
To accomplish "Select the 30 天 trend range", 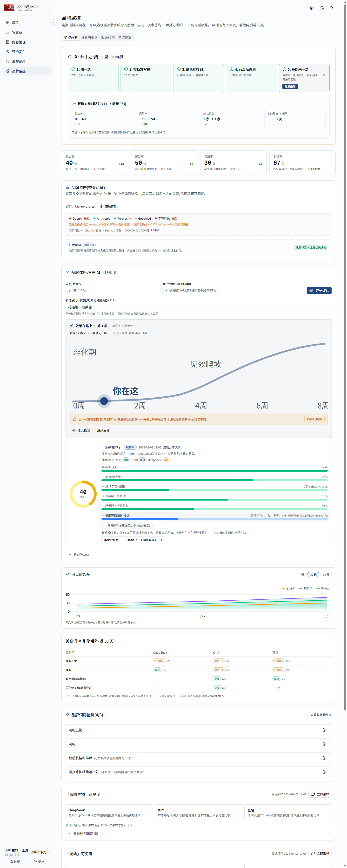I will click(313, 575).
